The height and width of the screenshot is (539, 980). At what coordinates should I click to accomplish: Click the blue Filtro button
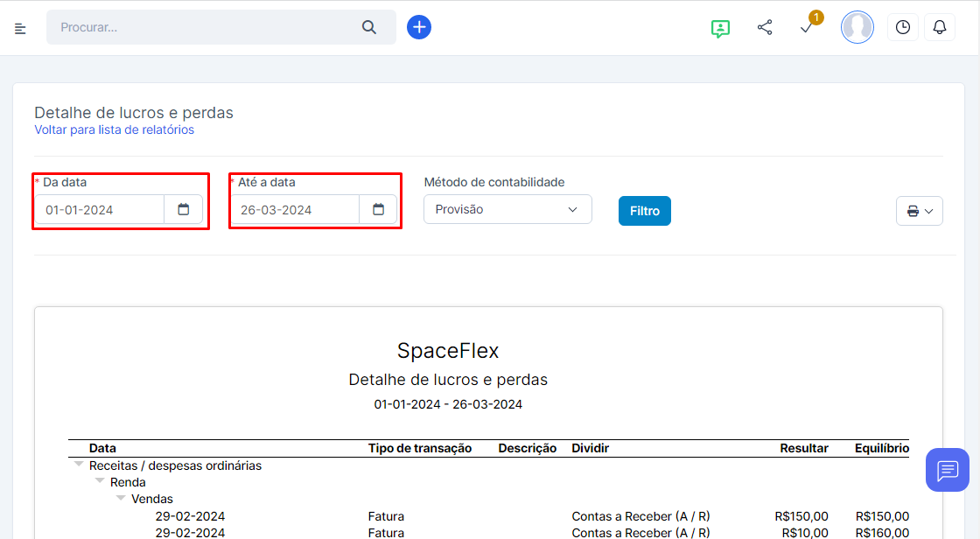click(644, 211)
